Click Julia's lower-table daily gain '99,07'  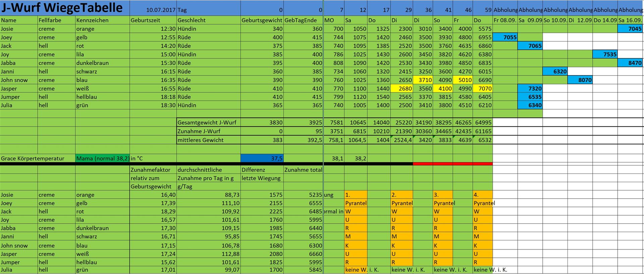coord(209,270)
